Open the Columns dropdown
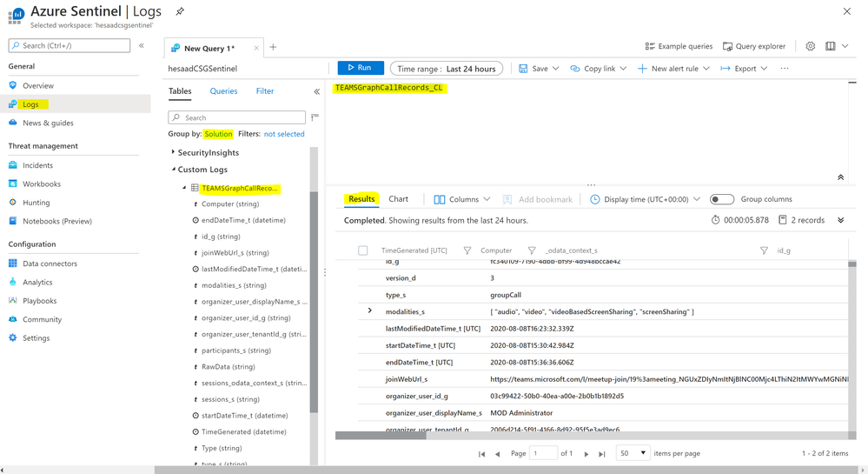This screenshot has width=868, height=474. pos(462,199)
